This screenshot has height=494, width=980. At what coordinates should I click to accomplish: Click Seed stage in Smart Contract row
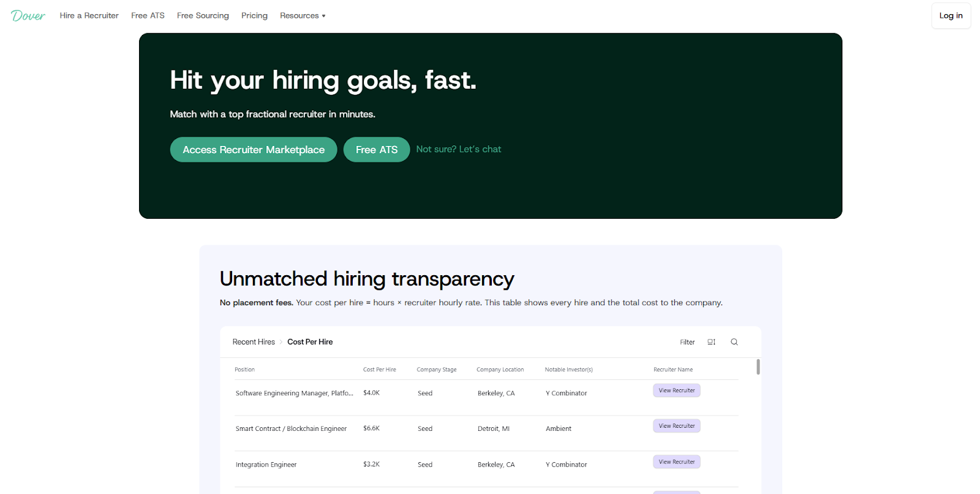[425, 429]
